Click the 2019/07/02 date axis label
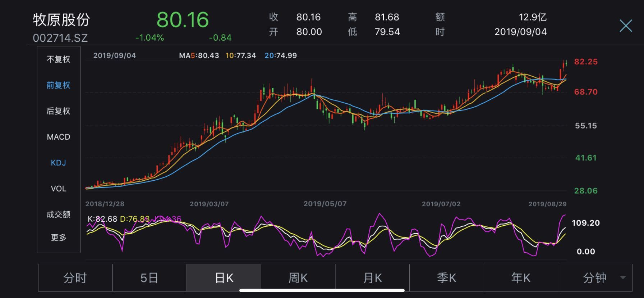The image size is (644, 298). click(441, 204)
